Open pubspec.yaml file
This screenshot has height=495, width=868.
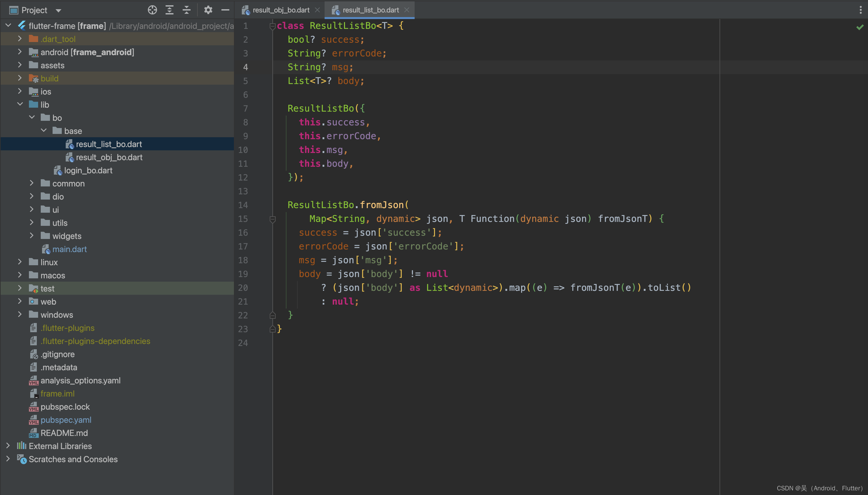[x=66, y=420]
